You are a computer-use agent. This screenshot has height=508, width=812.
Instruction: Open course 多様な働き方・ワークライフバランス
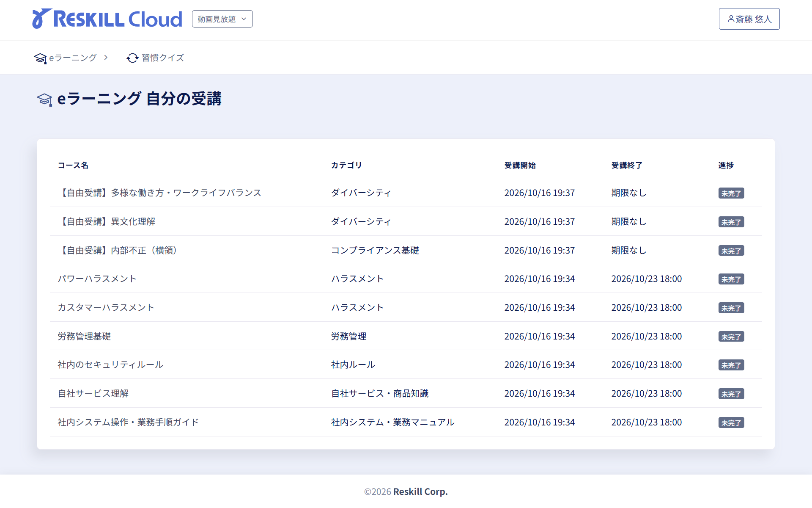point(159,193)
